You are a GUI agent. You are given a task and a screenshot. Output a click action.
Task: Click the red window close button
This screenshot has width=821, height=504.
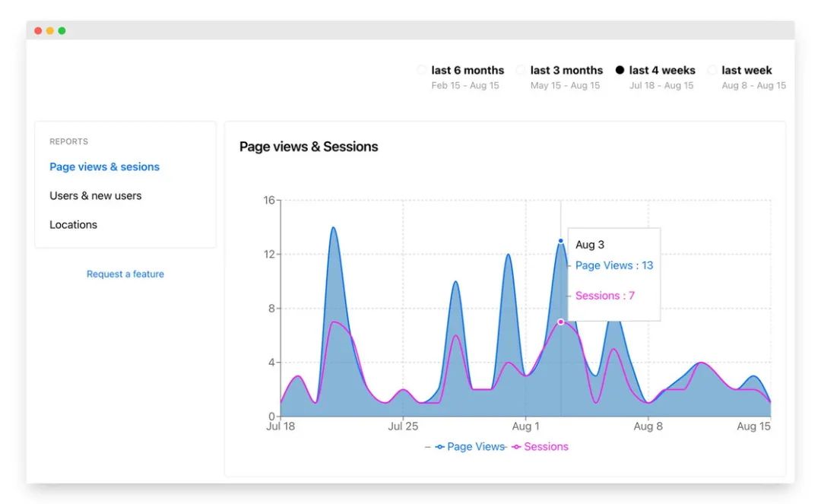38,31
